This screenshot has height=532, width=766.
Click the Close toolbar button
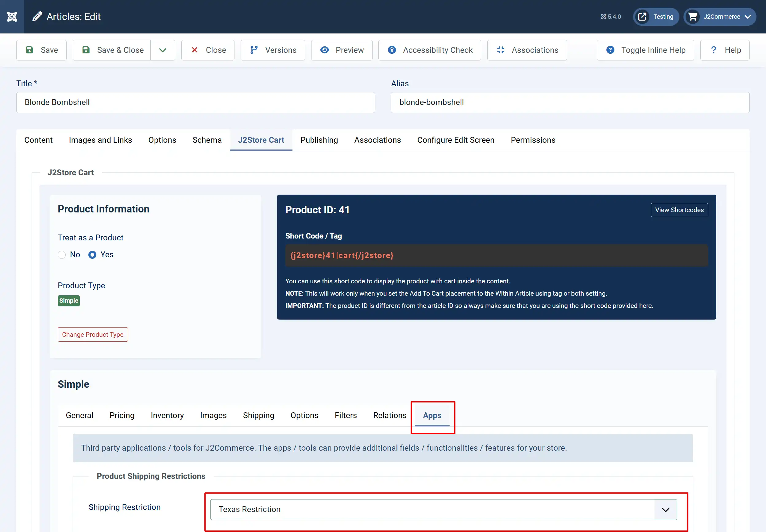coord(208,50)
